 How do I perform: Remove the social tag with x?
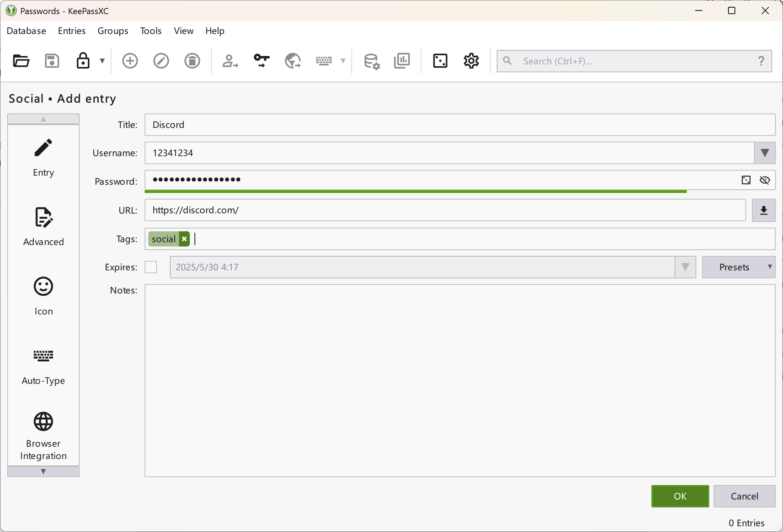[184, 239]
